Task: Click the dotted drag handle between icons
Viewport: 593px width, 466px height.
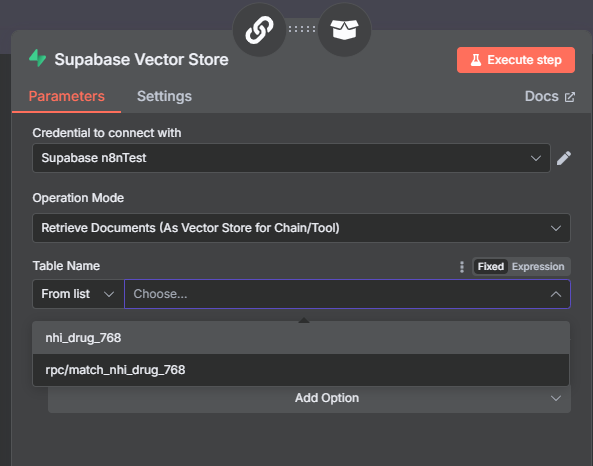Action: 302,29
